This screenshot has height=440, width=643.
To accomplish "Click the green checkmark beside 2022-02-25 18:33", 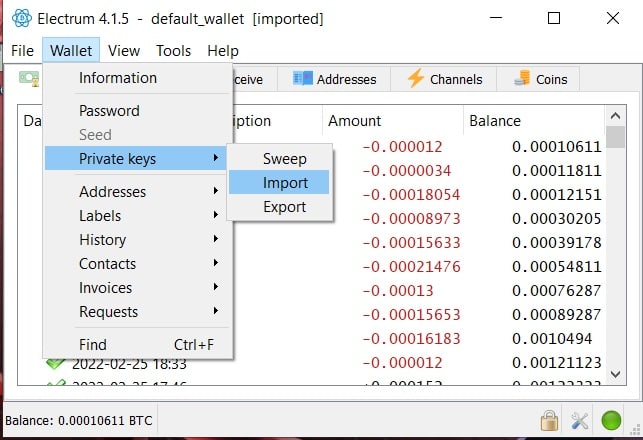I will click(55, 363).
